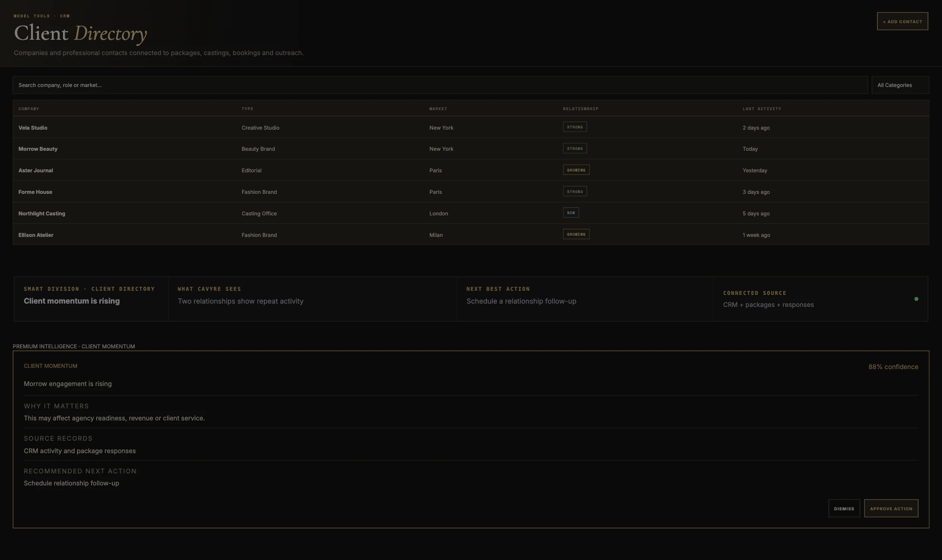Sort by the Market column header
Viewport: 942px width, 560px height.
tap(438, 109)
